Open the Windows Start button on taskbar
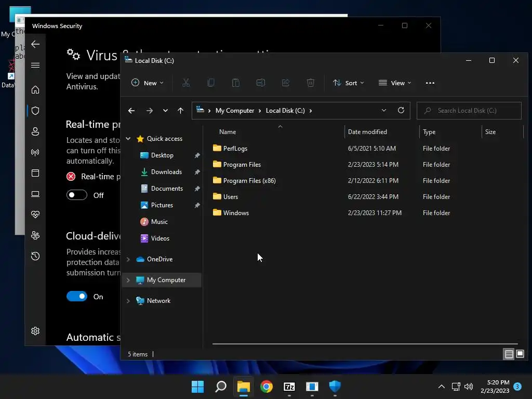 coord(197,387)
